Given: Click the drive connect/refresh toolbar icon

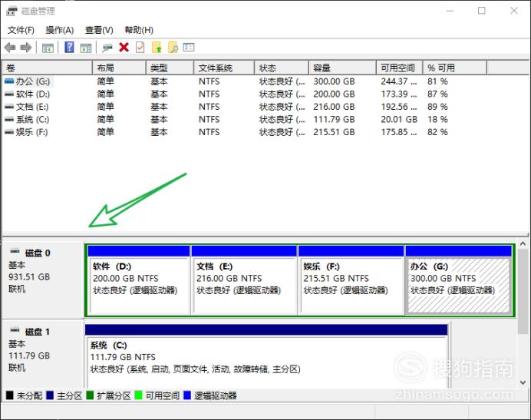Looking at the screenshot, I should click(107, 48).
